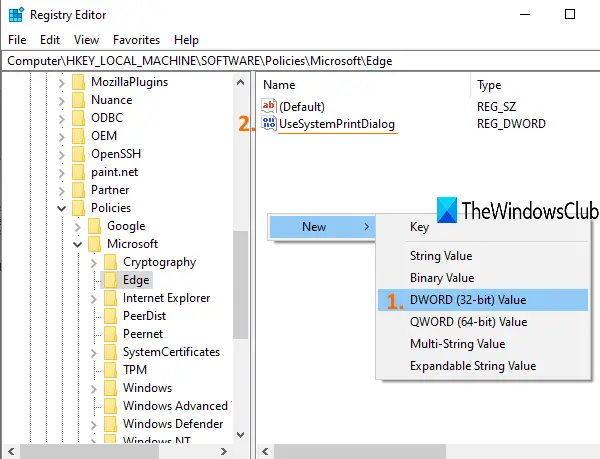Image resolution: width=600 pixels, height=459 pixels.
Task: Click values pane horizontal scroll left arrow
Action: coord(265,451)
